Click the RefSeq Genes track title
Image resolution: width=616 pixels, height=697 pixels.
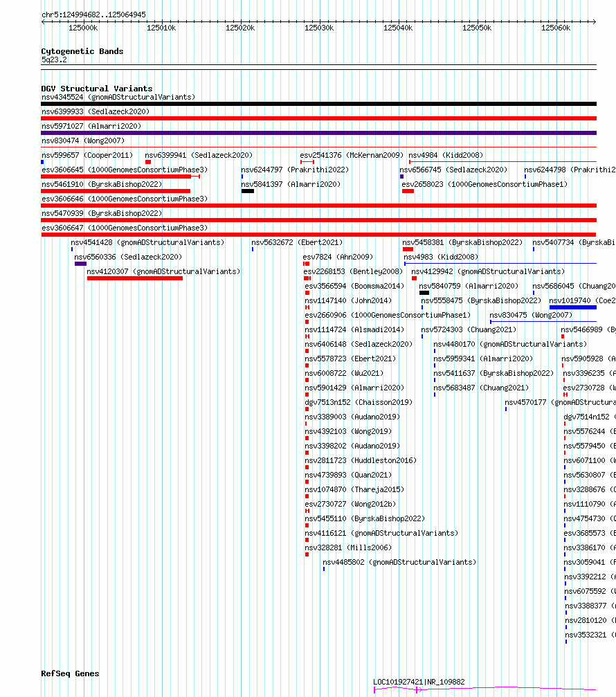click(x=70, y=673)
